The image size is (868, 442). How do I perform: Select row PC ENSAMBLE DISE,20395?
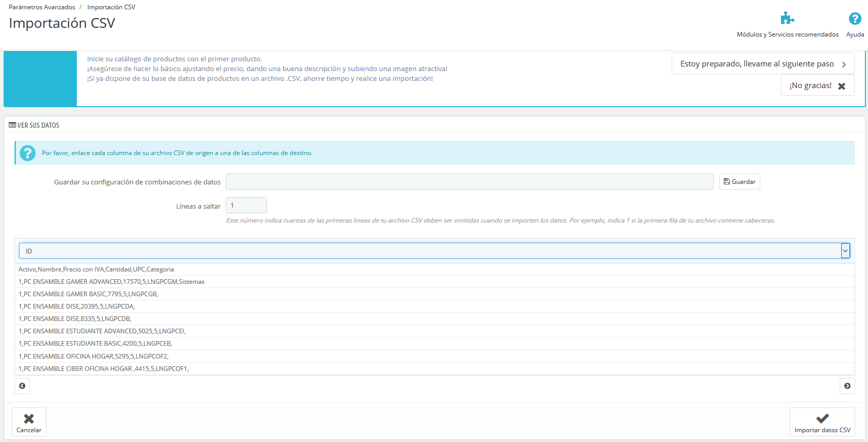[435, 307]
